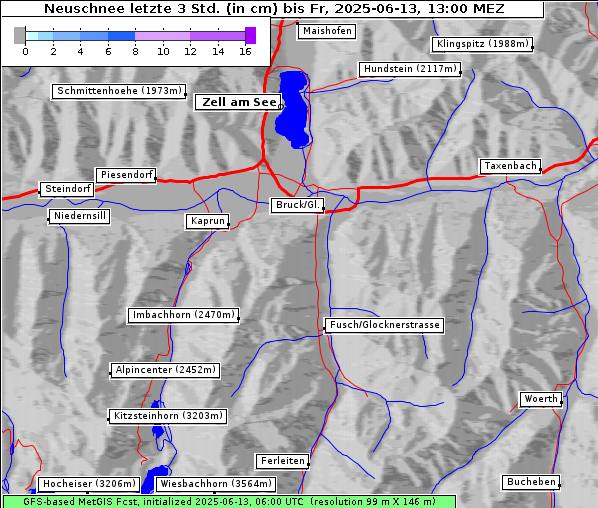Select the Hocheiser (3206m) label
Viewport: 598px width, 508px height.
(x=89, y=484)
